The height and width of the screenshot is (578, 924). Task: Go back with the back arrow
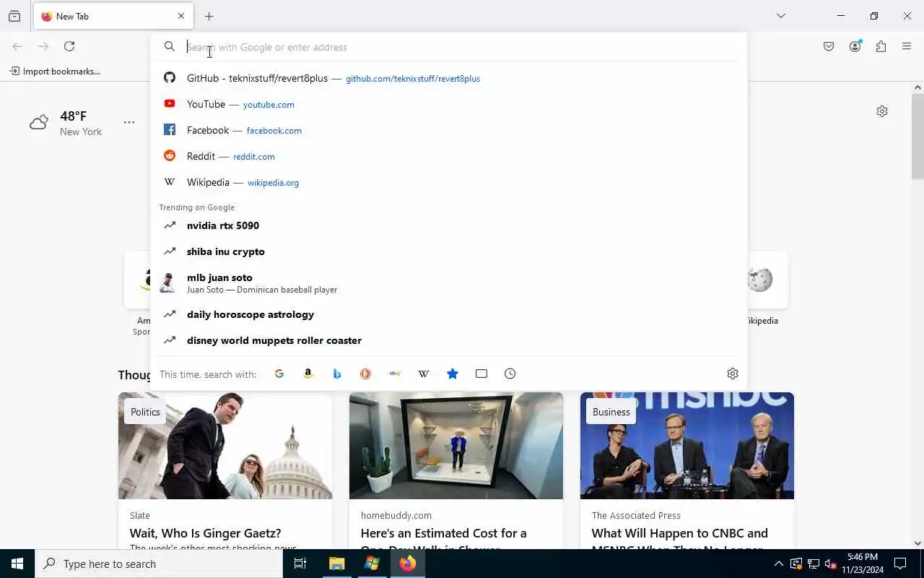(x=17, y=46)
